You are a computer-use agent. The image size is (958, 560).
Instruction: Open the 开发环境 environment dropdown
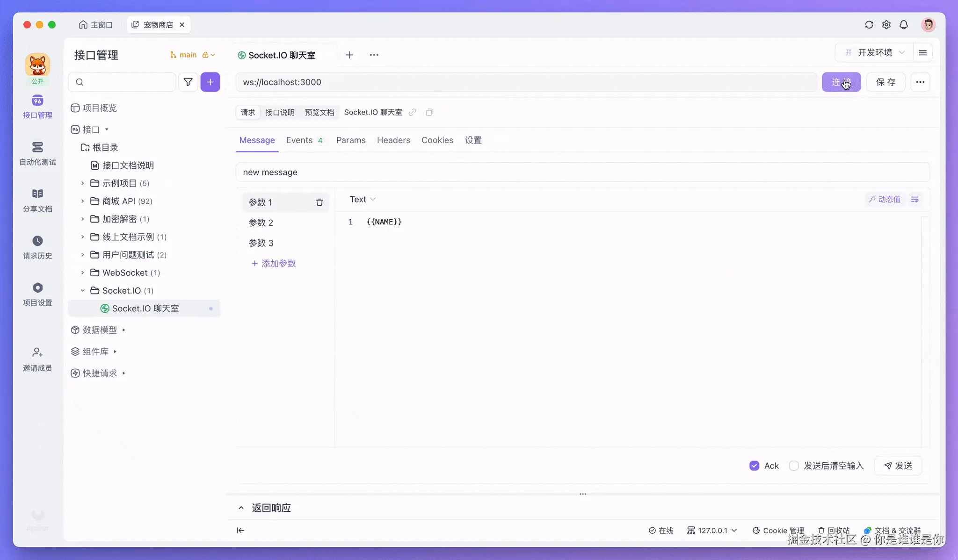[874, 52]
